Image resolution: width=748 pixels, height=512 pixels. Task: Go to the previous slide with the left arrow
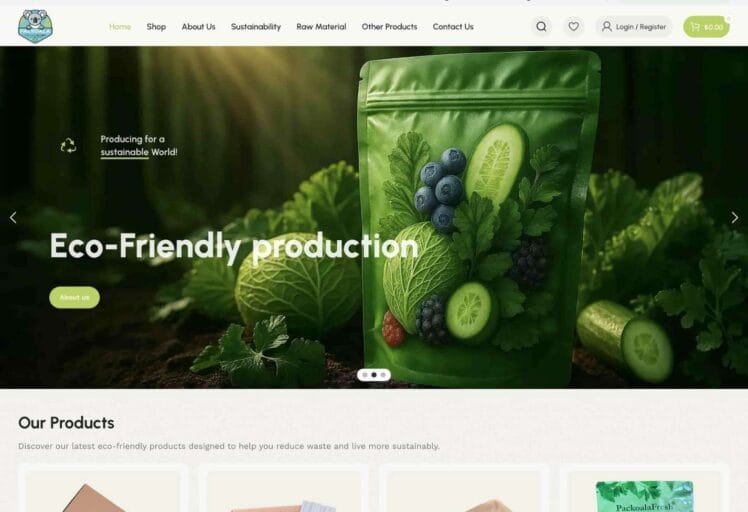pos(13,218)
